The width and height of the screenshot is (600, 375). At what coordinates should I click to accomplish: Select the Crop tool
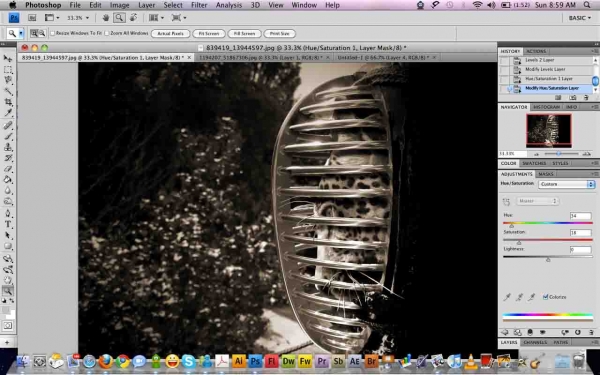click(x=8, y=102)
